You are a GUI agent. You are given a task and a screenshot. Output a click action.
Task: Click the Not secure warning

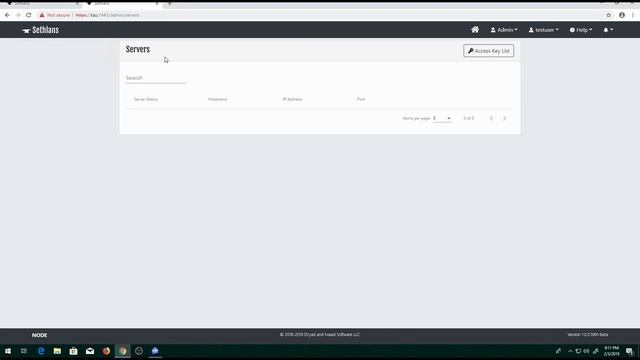click(x=55, y=15)
